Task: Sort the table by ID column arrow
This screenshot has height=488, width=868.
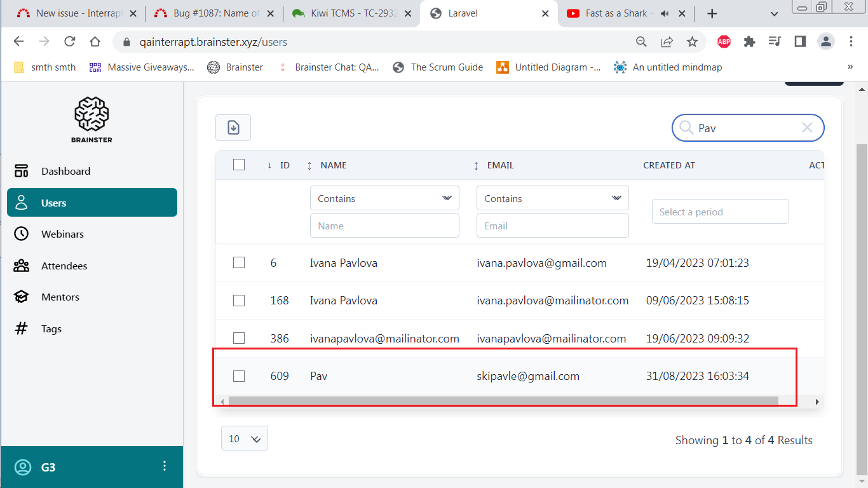Action: coord(269,165)
